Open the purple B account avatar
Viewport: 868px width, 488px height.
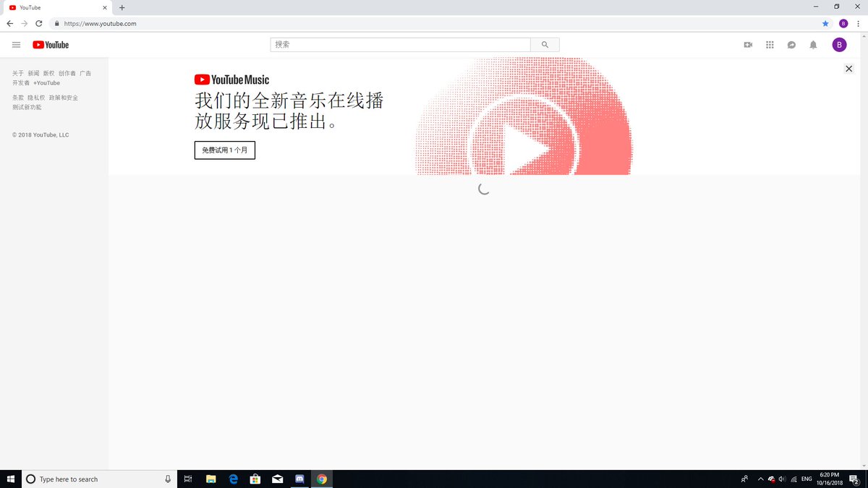[839, 45]
